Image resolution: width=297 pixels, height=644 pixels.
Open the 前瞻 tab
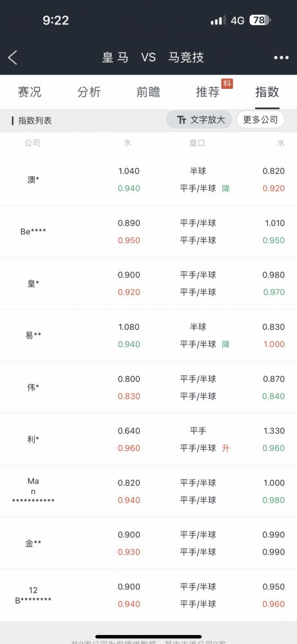coord(148,92)
